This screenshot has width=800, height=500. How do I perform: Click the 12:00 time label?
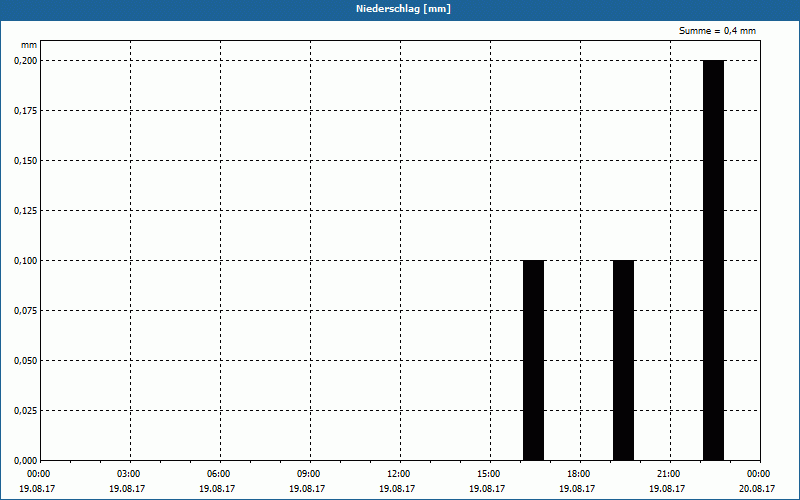(x=398, y=474)
